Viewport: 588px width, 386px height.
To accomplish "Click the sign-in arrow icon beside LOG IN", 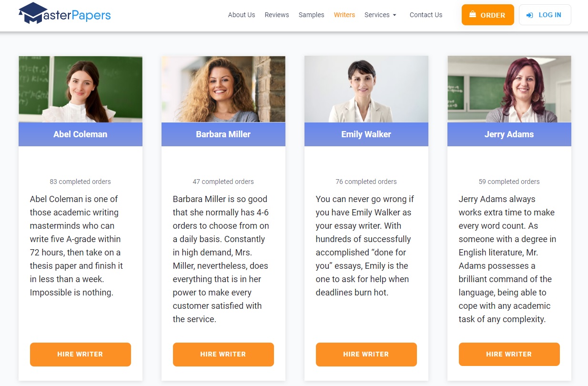I will [x=529, y=15].
